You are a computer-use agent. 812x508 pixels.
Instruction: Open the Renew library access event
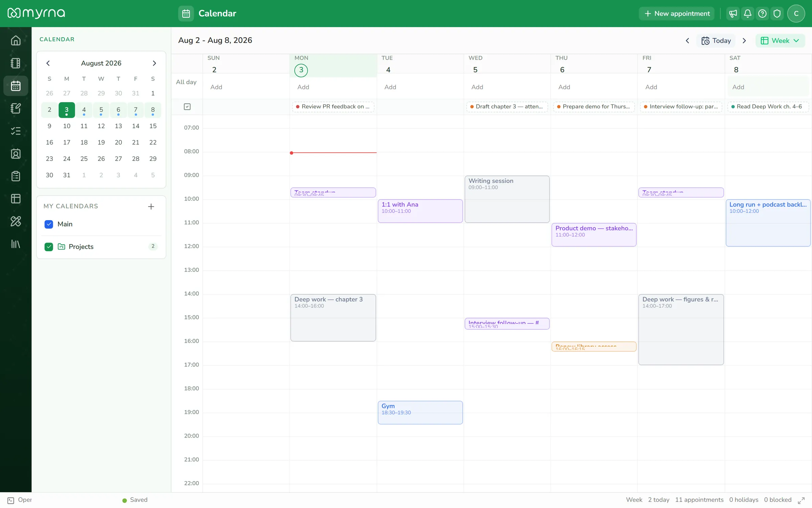click(x=594, y=346)
